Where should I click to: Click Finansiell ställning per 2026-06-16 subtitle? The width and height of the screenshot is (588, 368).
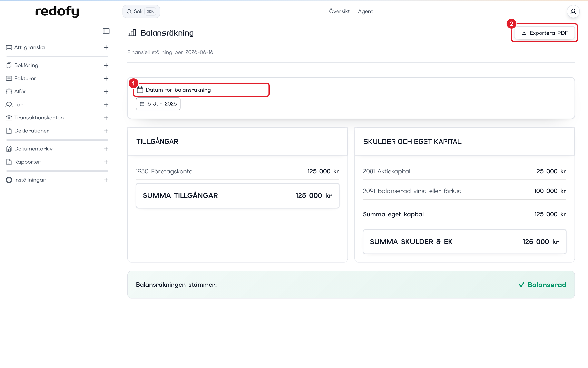click(x=170, y=52)
